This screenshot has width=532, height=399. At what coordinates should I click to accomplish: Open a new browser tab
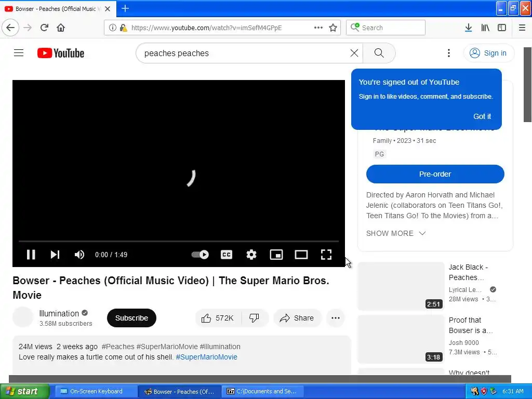(125, 8)
